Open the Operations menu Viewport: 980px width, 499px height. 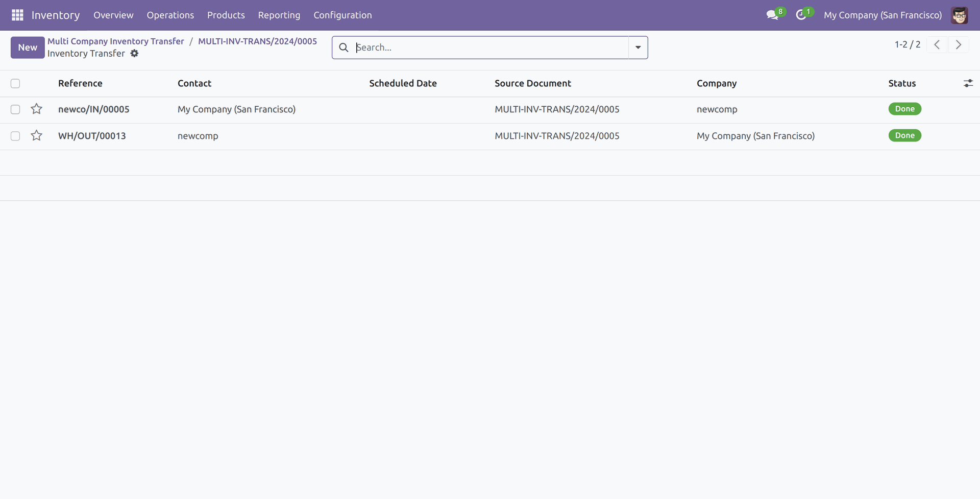coord(170,15)
